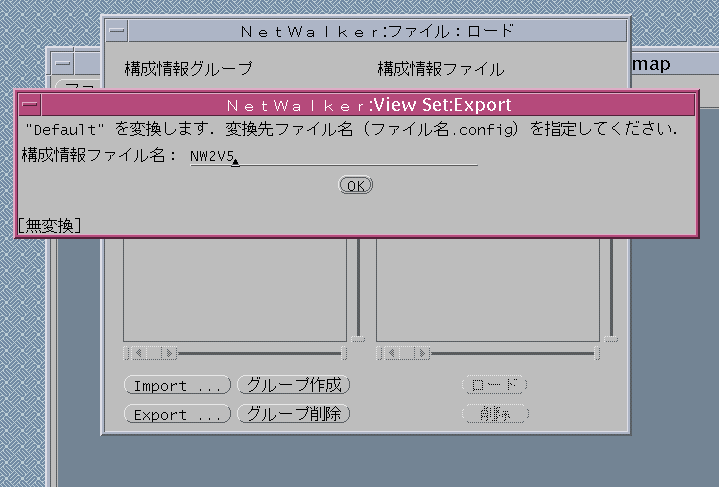Screen dimensions: 719x487
Task: Click the Export ... button
Action: pos(177,414)
